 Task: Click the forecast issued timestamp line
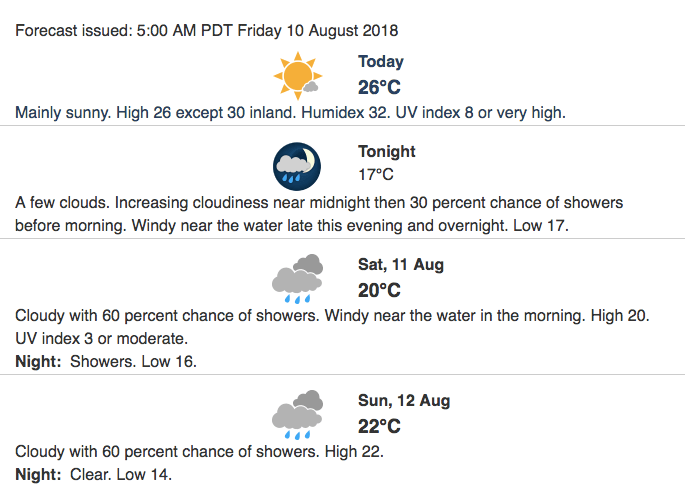pyautogui.click(x=207, y=31)
